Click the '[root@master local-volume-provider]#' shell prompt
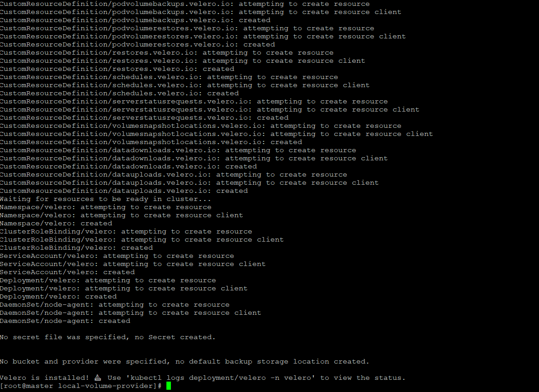 (x=81, y=386)
